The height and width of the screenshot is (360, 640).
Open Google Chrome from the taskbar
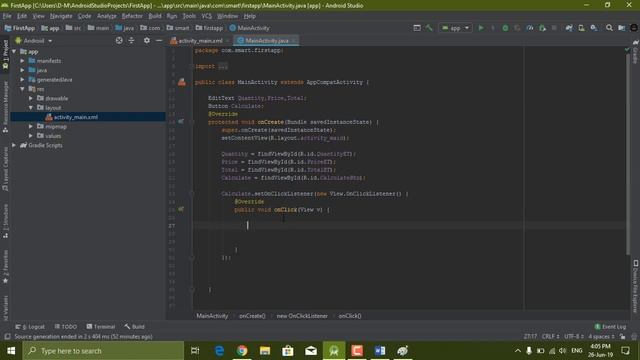(x=242, y=351)
